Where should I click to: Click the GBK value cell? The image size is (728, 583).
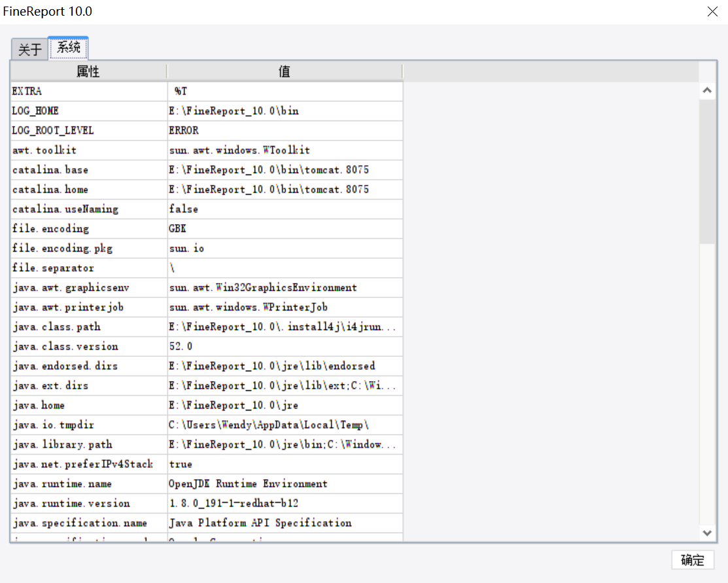(x=285, y=229)
